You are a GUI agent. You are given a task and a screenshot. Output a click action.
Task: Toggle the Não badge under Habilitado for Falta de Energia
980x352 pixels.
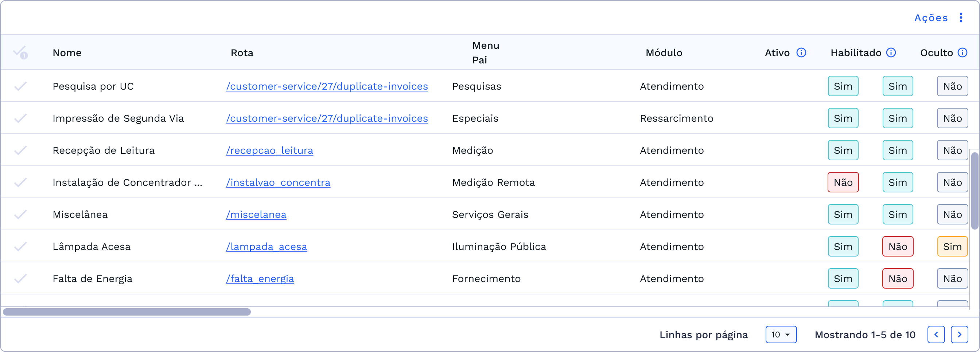898,278
